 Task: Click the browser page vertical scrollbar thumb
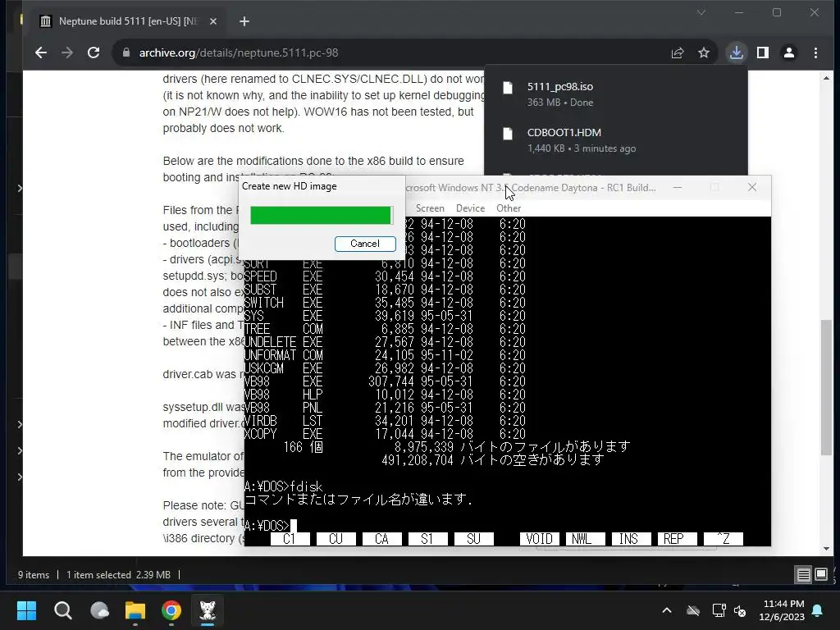pyautogui.click(x=827, y=387)
